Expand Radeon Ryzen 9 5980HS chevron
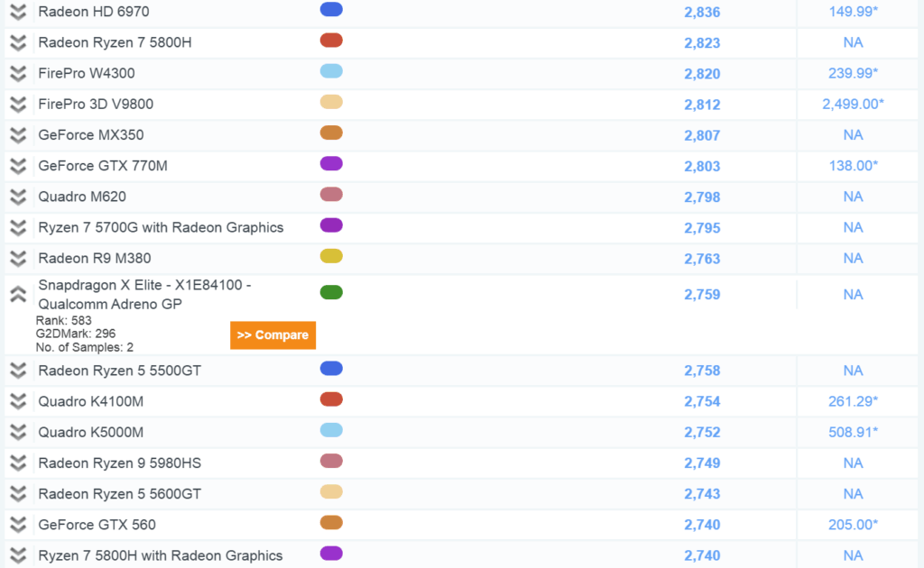The height and width of the screenshot is (568, 924). pyautogui.click(x=18, y=463)
